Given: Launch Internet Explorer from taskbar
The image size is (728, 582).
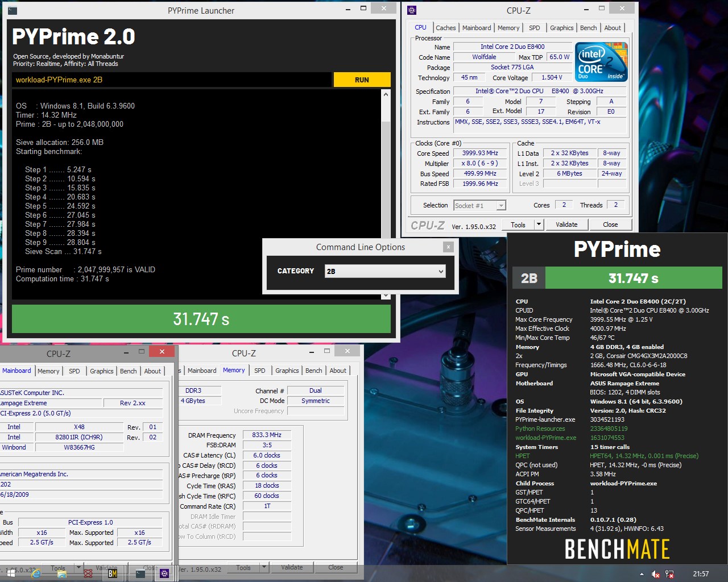Looking at the screenshot, I should click(x=36, y=573).
